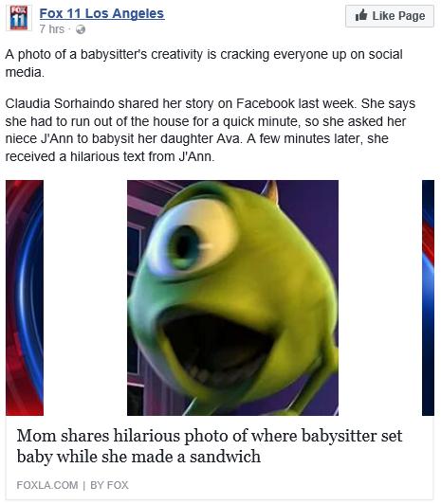
Task: Click the 'A photo of a babysitter's creativity' text
Action: [x=204, y=63]
